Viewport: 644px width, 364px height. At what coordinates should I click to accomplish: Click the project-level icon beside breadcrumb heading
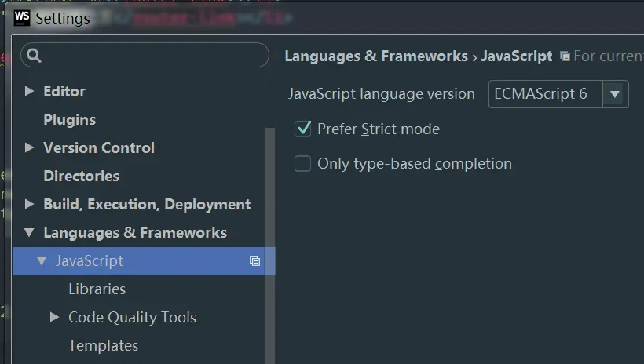tap(565, 56)
